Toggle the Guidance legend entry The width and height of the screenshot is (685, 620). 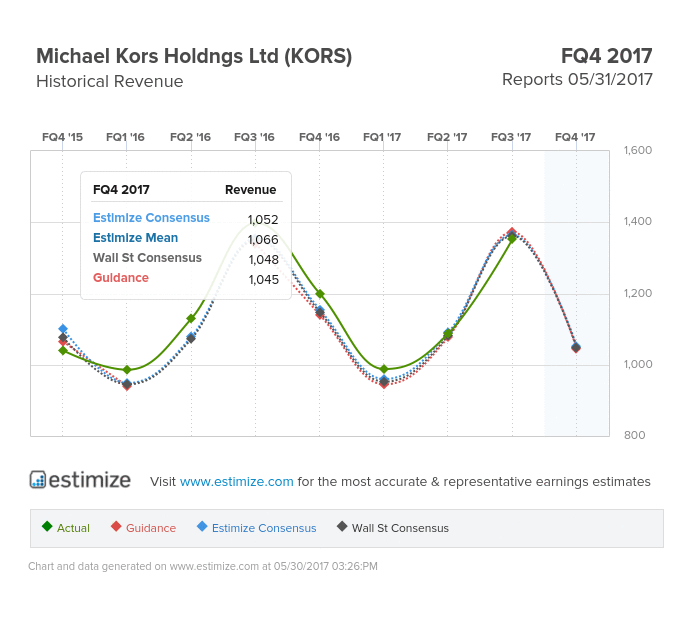[143, 528]
